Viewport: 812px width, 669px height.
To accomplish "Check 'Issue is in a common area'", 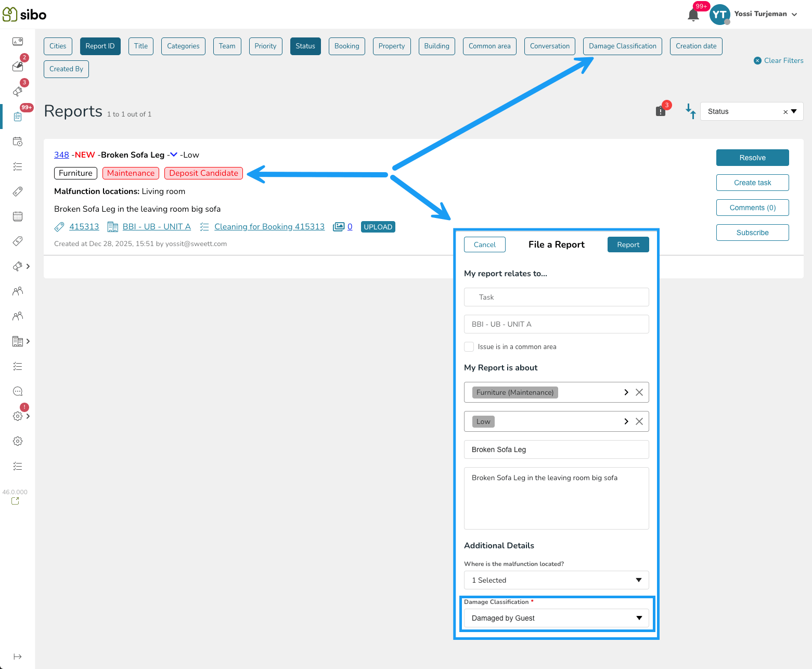I will pos(469,346).
